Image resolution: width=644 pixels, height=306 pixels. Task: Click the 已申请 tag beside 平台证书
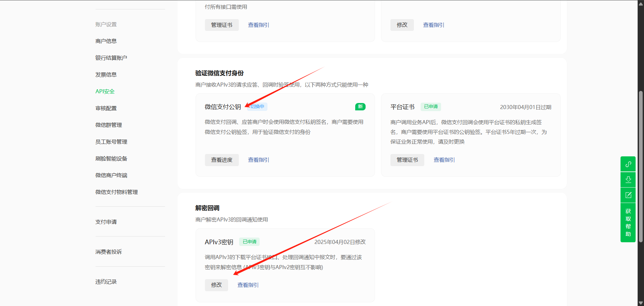(431, 107)
